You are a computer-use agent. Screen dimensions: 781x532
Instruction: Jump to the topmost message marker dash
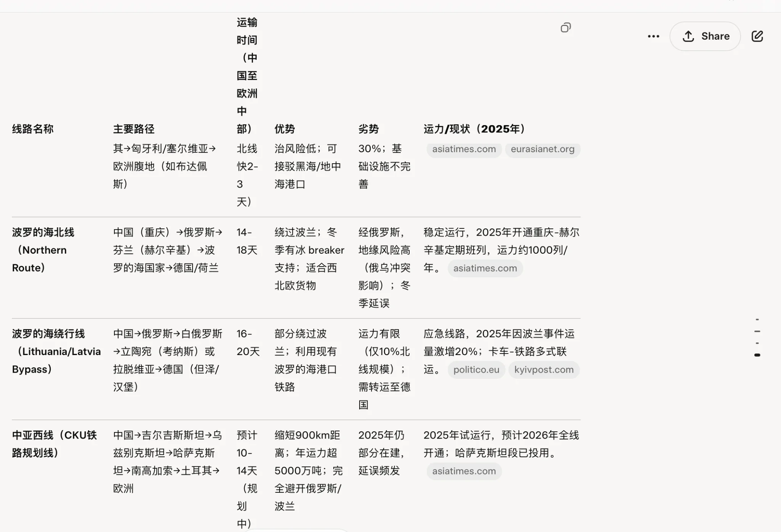(757, 320)
